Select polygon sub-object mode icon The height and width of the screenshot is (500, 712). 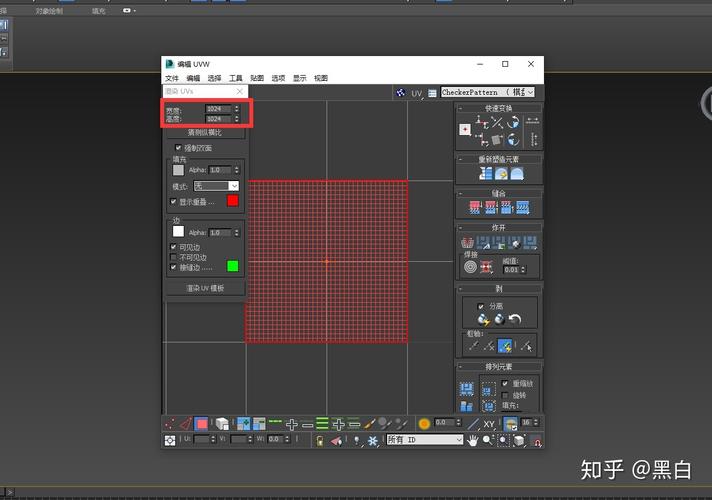tap(202, 424)
